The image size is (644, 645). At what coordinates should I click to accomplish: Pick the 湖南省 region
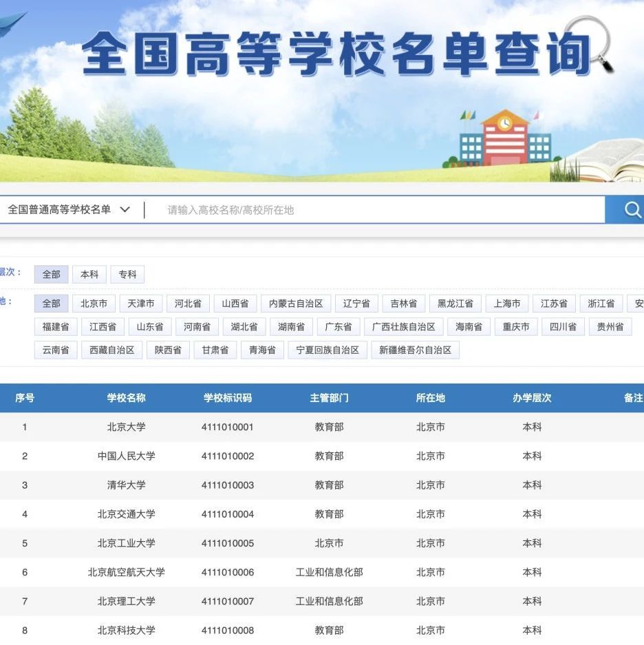[x=292, y=327]
